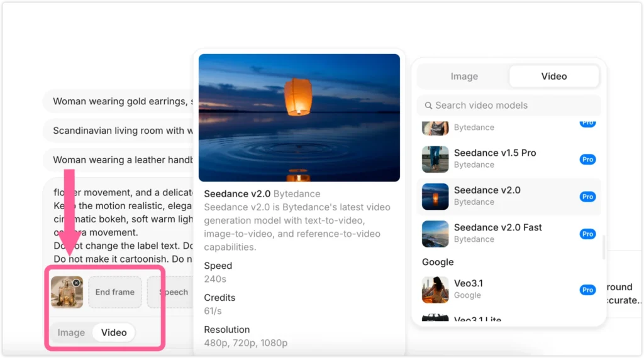Click the Veo3.1 woman thumbnail icon
Viewport: 644px width, 358px height.
click(435, 290)
